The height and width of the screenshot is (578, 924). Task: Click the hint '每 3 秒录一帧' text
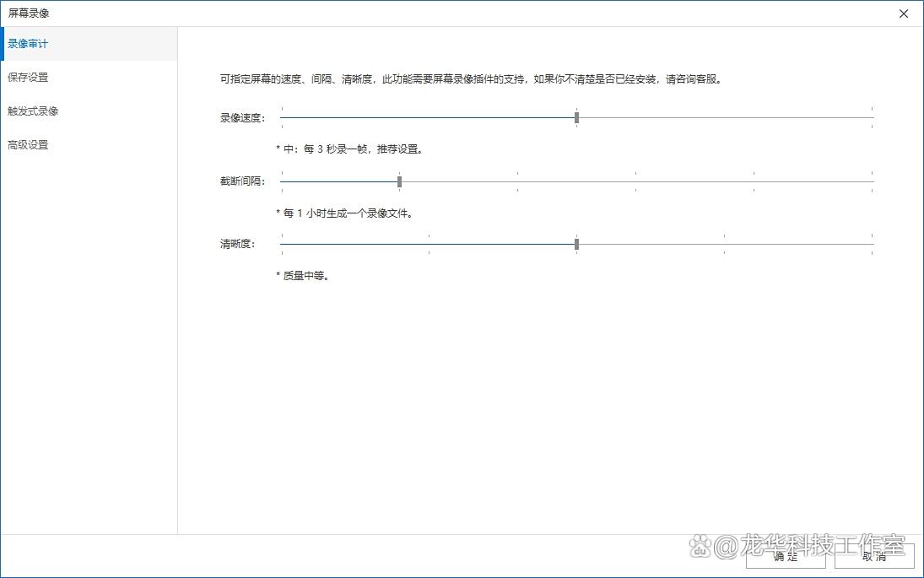pos(349,149)
